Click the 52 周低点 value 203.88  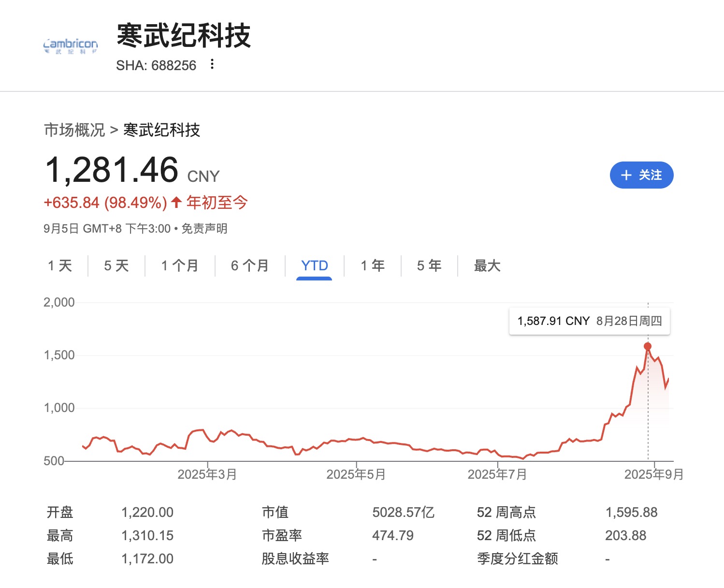click(x=626, y=536)
